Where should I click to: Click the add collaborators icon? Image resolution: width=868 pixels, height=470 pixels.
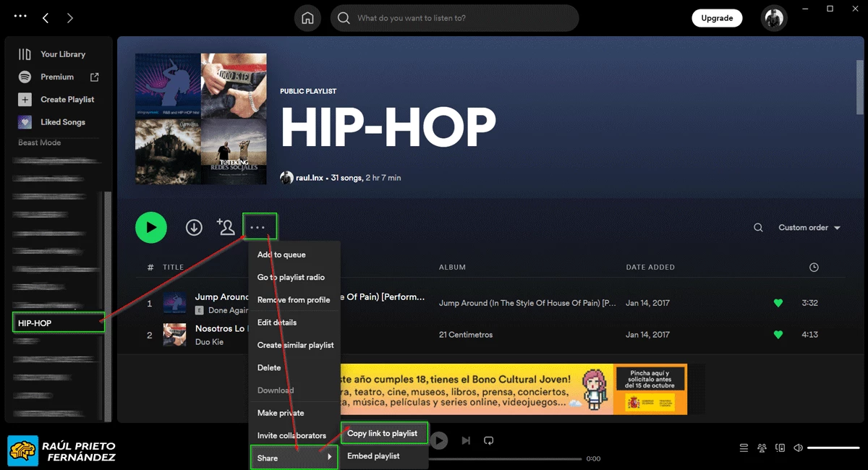pos(226,227)
